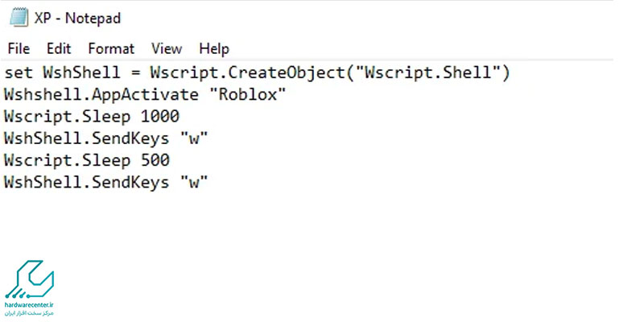The width and height of the screenshot is (644, 322).
Task: Open the View menu
Action: point(167,49)
